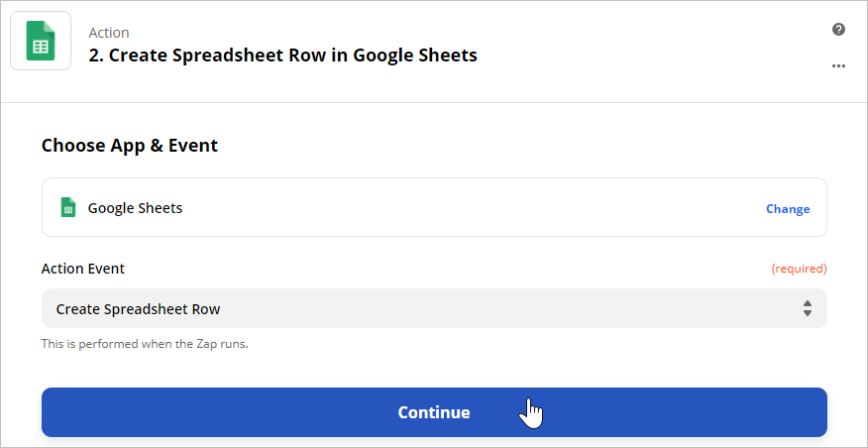Screen dimensions: 868x448
Task: Click the Action Event field label
Action: click(83, 269)
